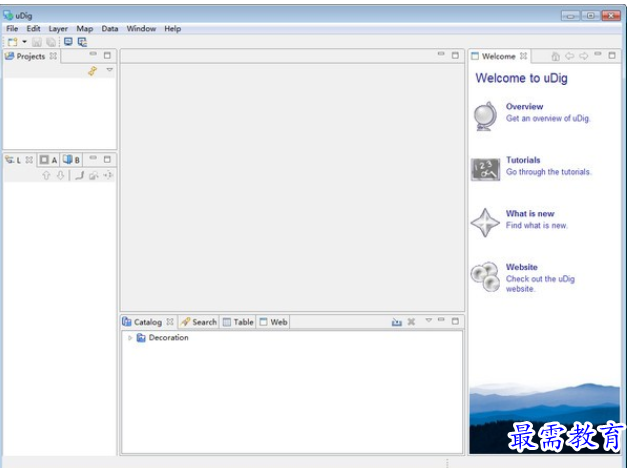Click the 'Get an overview of uDig' text
Image resolution: width=632 pixels, height=468 pixels.
pyautogui.click(x=548, y=119)
